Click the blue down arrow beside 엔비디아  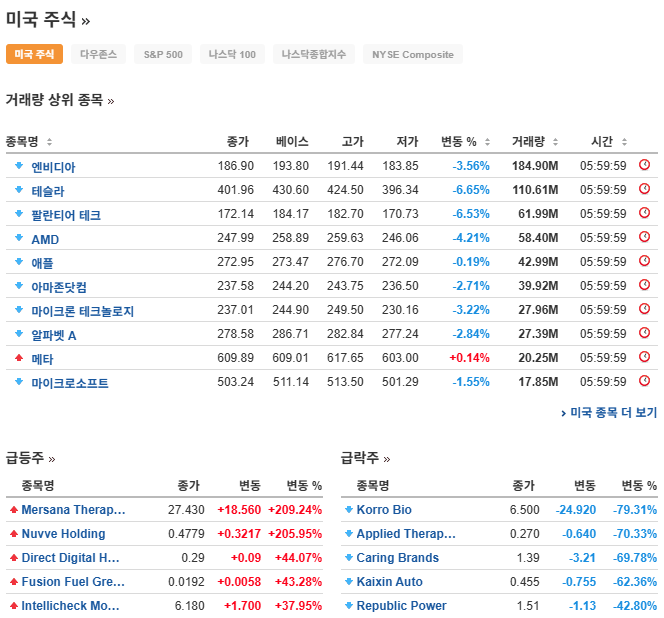(19, 165)
